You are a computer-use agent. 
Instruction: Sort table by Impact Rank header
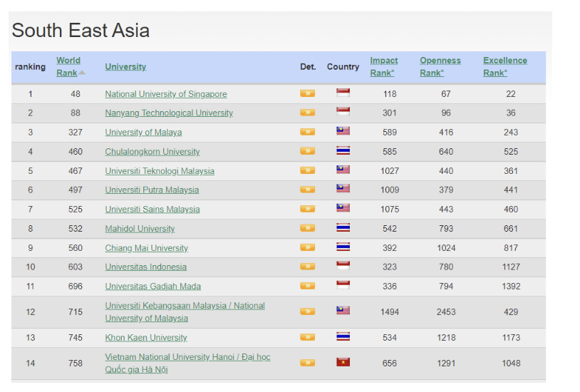tap(383, 66)
